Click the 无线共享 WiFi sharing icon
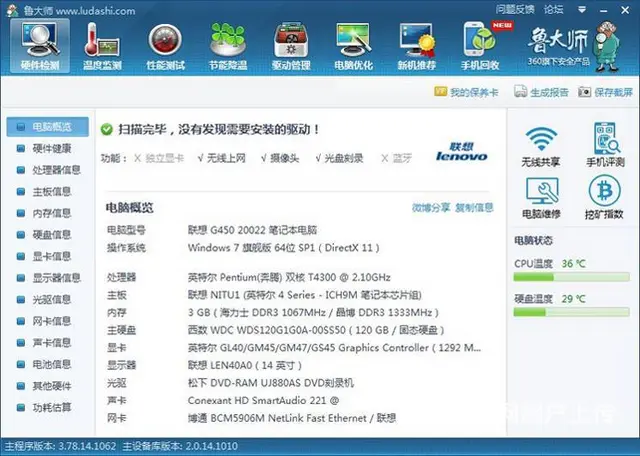 (x=540, y=146)
